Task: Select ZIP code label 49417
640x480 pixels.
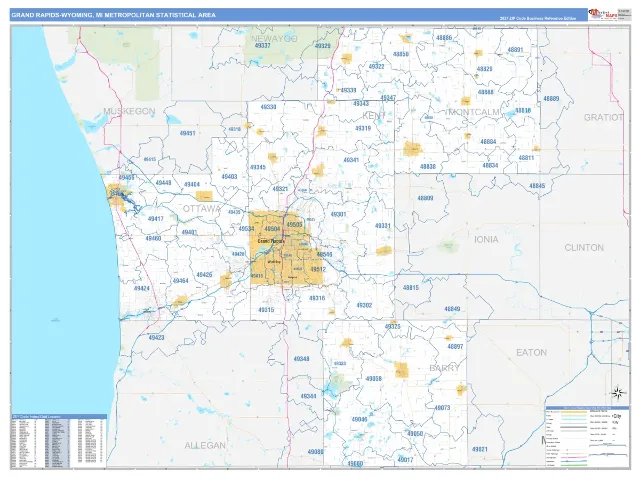Action: click(156, 219)
